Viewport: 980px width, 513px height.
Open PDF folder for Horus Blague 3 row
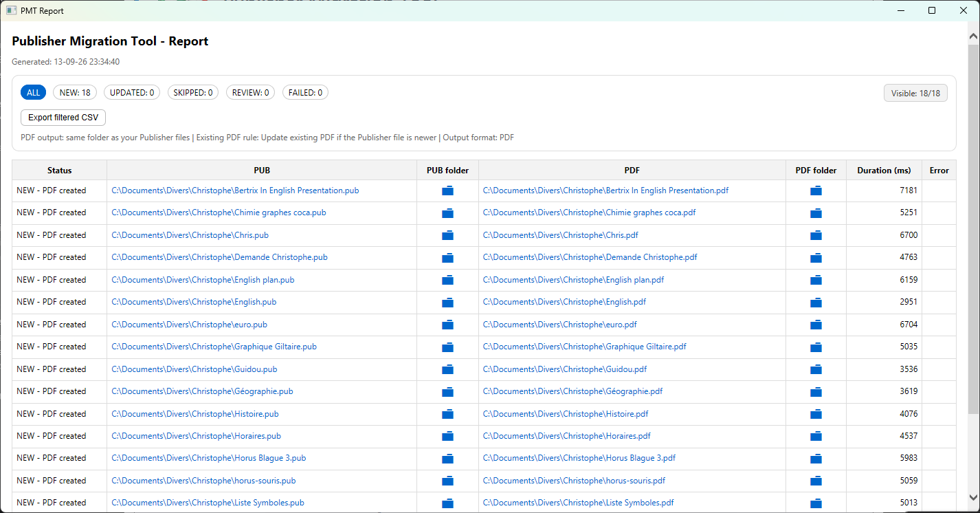click(x=816, y=459)
